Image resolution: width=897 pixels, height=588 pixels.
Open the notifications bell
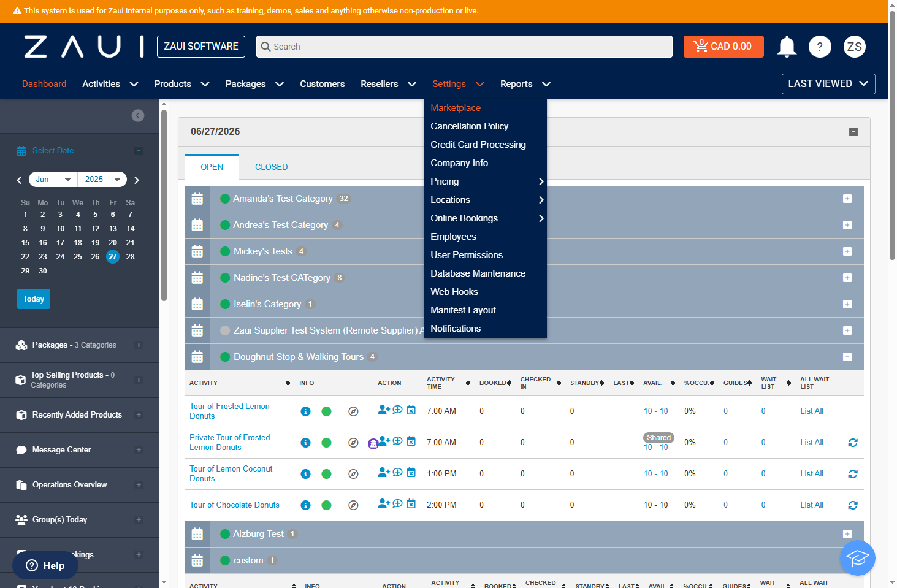[787, 47]
